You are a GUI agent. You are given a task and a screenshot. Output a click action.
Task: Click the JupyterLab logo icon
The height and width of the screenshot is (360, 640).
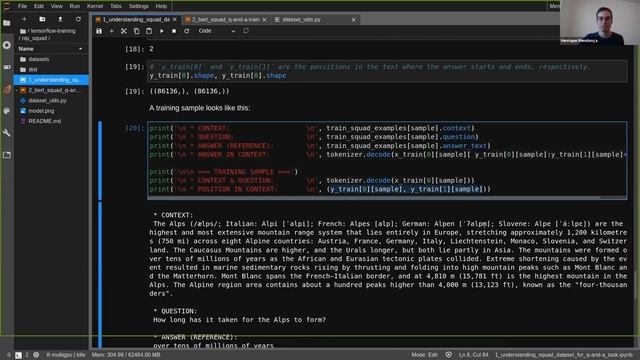tap(7, 6)
